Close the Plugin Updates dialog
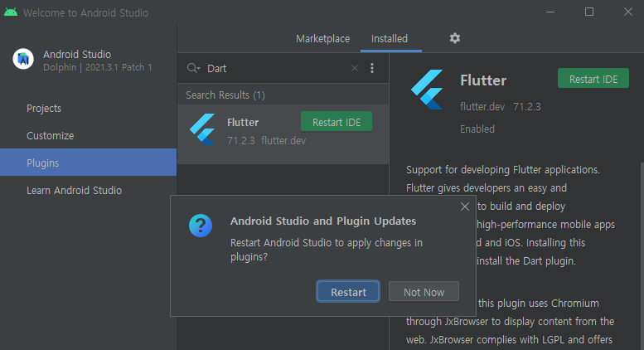Viewport: 644px width, 350px height. coord(464,207)
